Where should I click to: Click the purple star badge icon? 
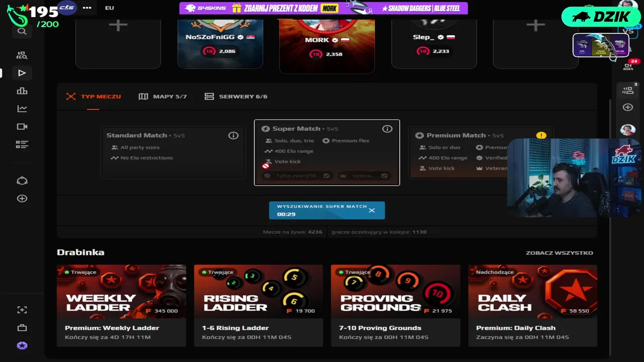tap(22, 346)
